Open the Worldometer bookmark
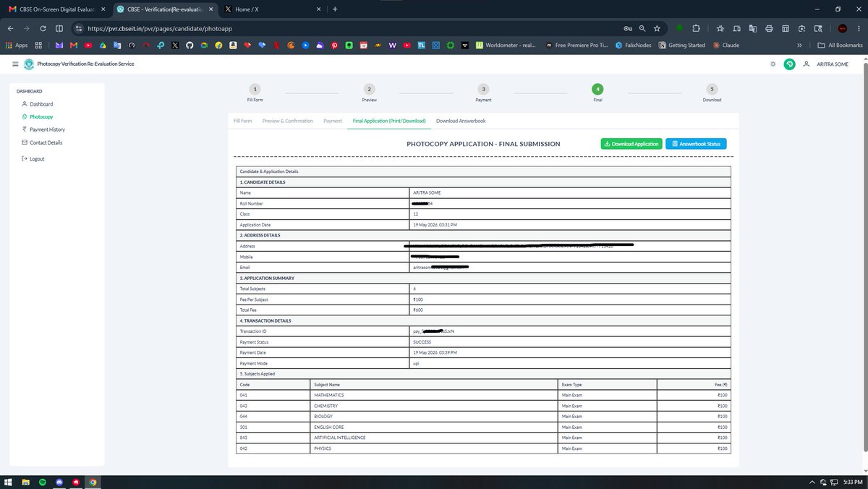868x489 pixels. coord(505,45)
